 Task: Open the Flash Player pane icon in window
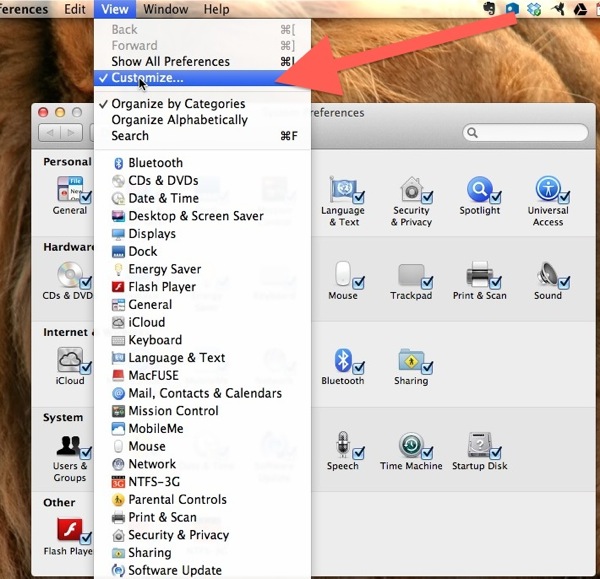pos(70,530)
